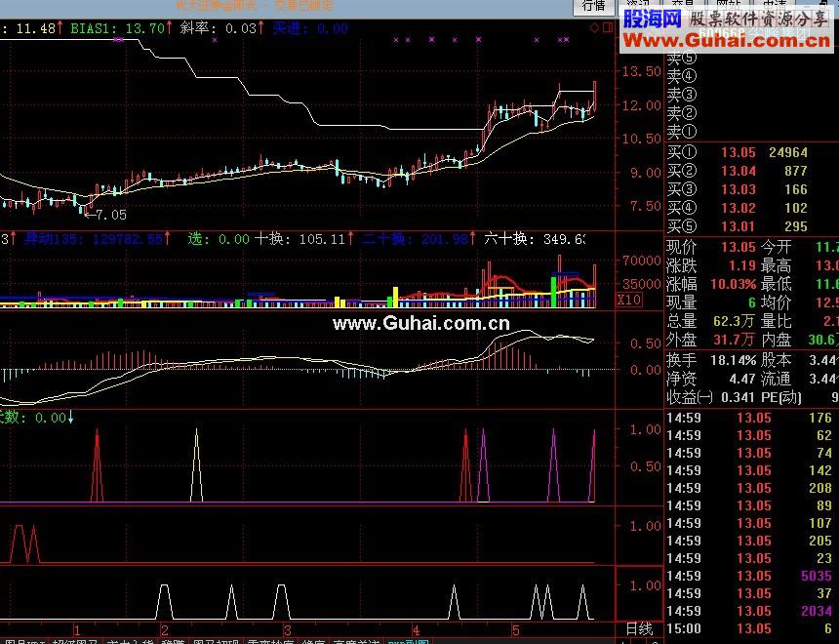Image resolution: width=839 pixels, height=644 pixels.
Task: Click month marker 5 on the time axis
Action: 515,630
